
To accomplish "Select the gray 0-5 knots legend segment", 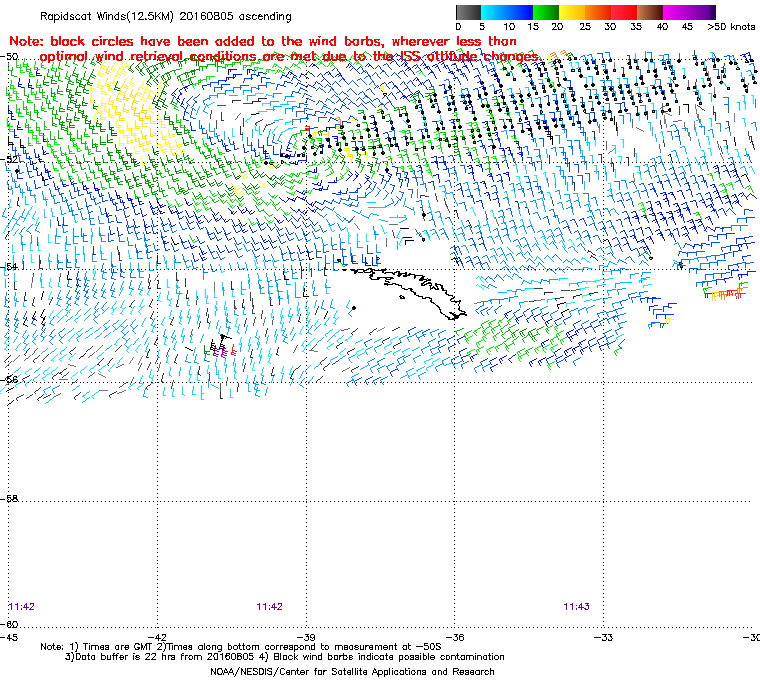I will click(468, 12).
